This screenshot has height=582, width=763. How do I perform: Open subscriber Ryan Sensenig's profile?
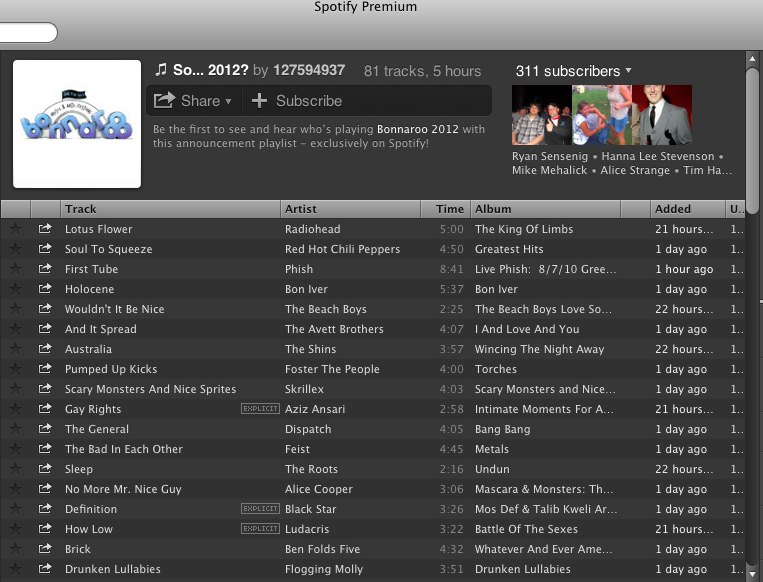550,156
